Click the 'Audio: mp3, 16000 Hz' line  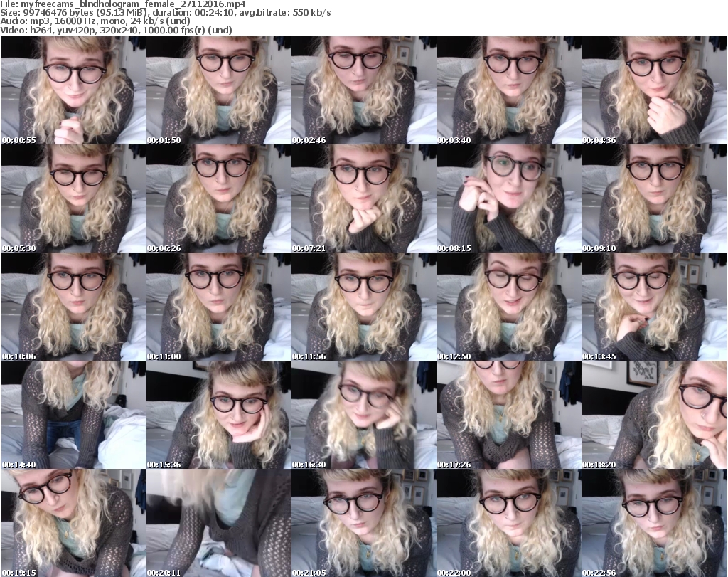tap(95, 21)
